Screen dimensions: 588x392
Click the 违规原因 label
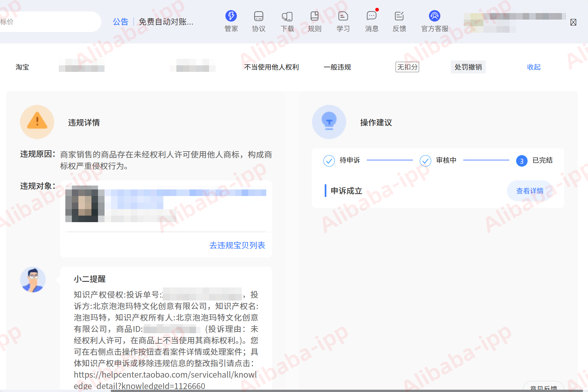coord(38,154)
